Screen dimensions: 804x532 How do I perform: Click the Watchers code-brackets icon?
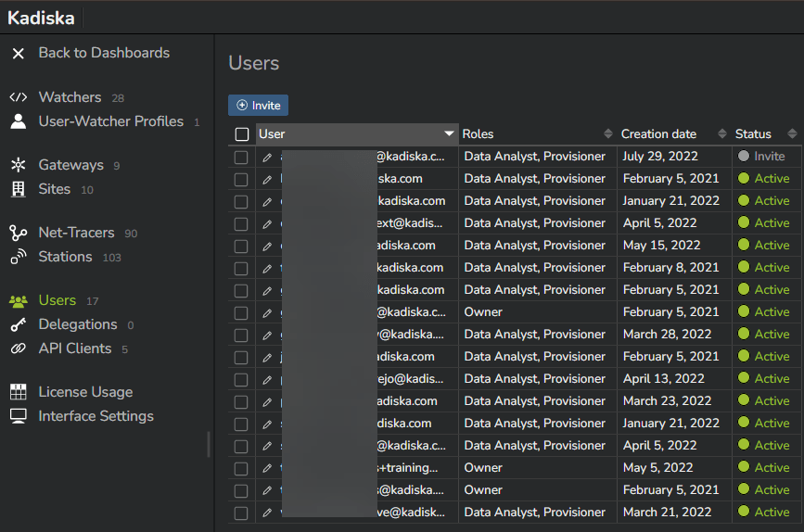(x=18, y=97)
